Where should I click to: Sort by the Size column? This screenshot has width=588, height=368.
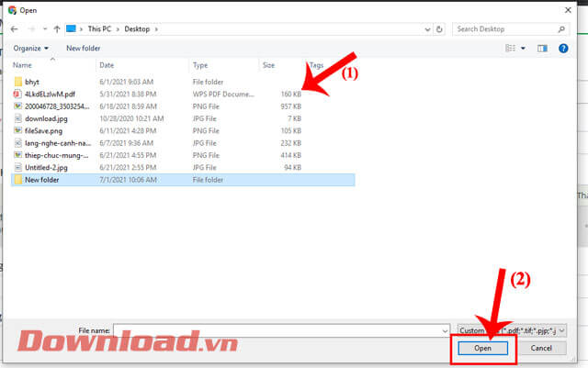pos(268,65)
